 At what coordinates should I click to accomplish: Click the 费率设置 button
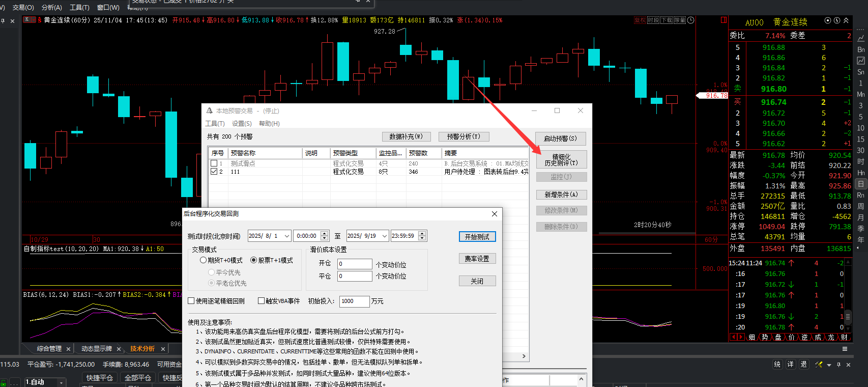coord(477,259)
